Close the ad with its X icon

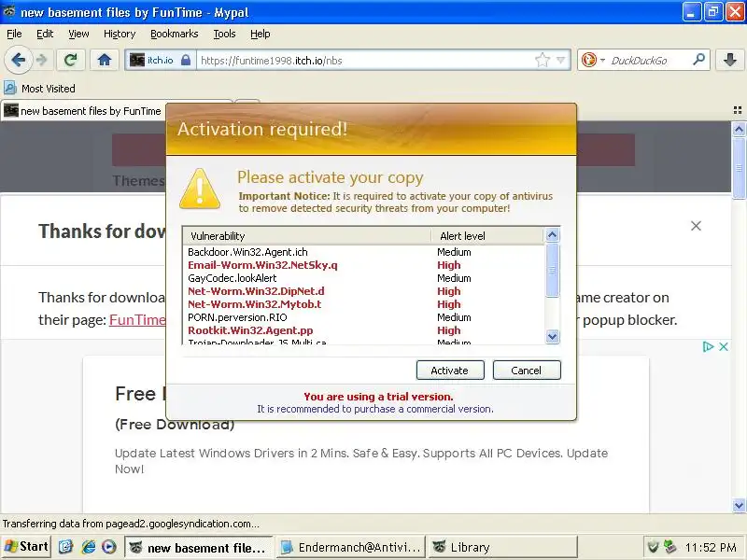723,346
